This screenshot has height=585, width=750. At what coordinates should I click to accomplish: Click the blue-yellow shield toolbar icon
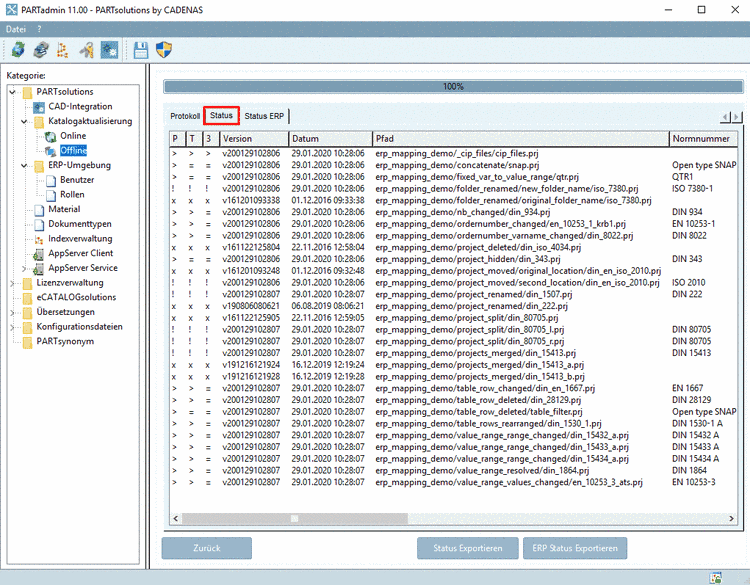tap(164, 50)
